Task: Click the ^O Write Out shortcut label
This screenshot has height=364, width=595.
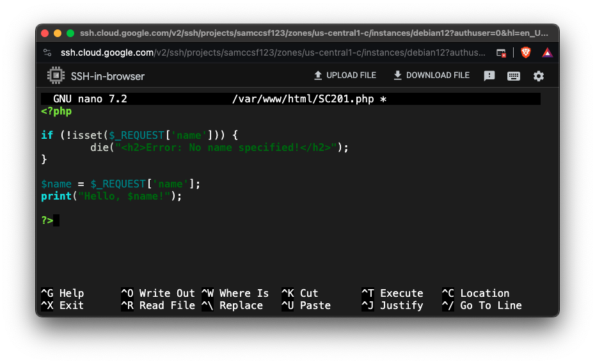Action: pos(157,293)
